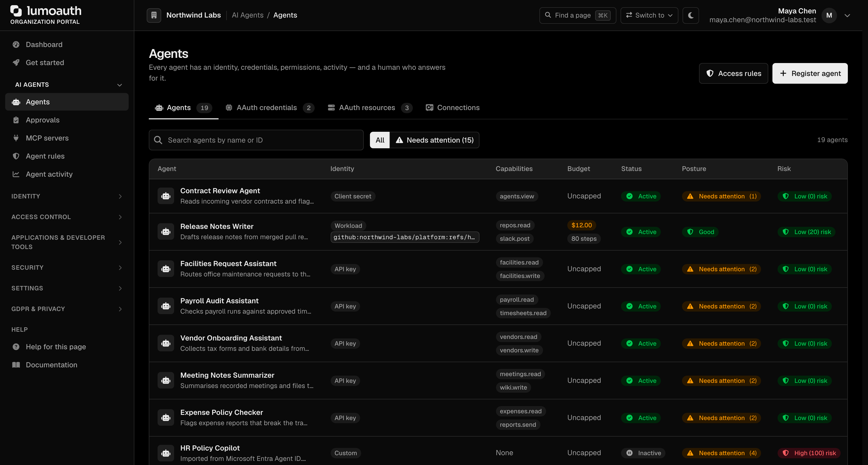Click the AI Agents breadcrumb link
This screenshot has width=868, height=465.
tap(248, 15)
